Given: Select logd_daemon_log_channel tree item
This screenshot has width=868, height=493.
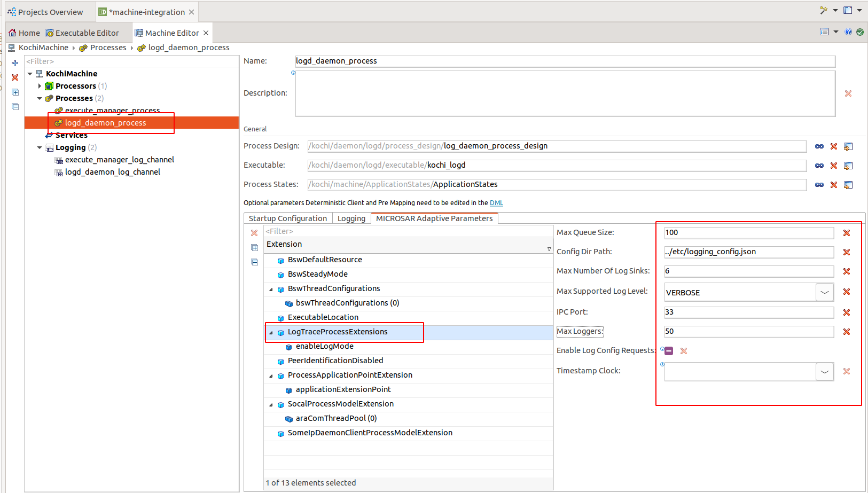Looking at the screenshot, I should point(113,172).
